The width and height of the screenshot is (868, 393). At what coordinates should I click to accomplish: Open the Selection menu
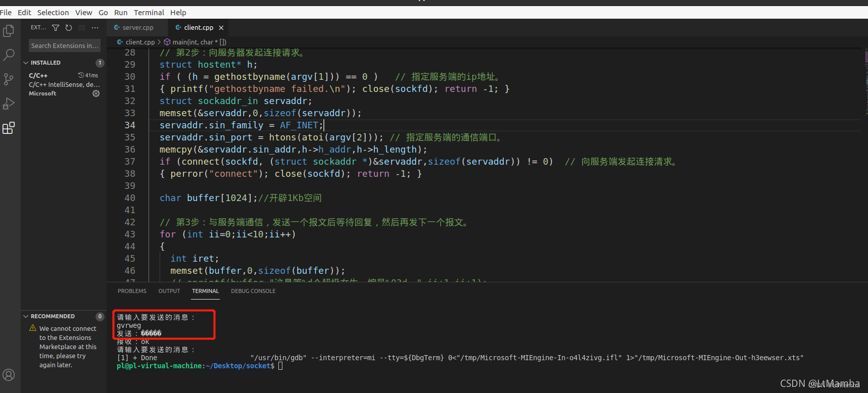pos(53,13)
